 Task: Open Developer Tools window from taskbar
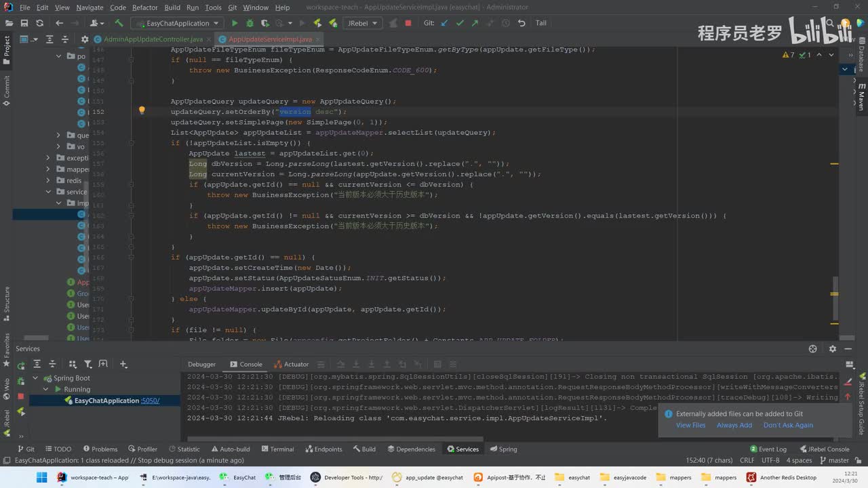coord(347,477)
